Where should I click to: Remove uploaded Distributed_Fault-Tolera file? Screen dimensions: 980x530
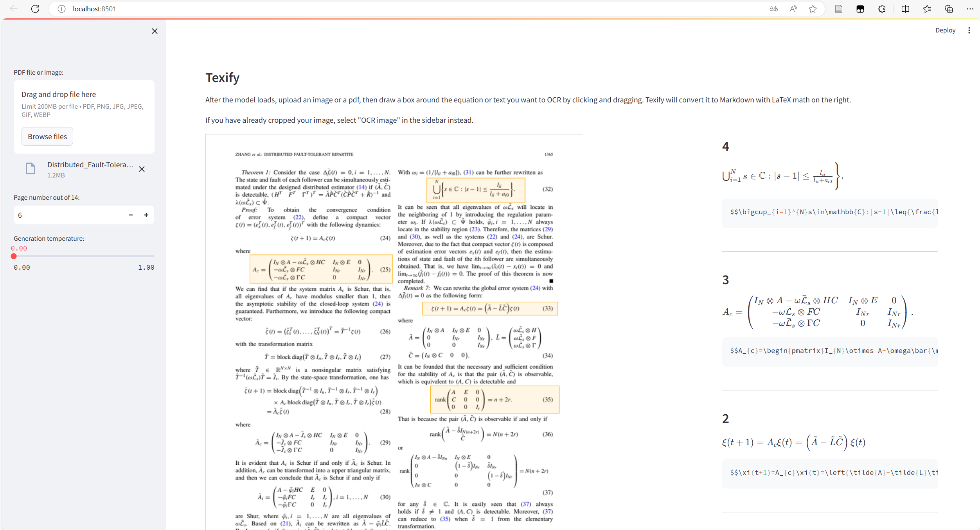(x=142, y=169)
